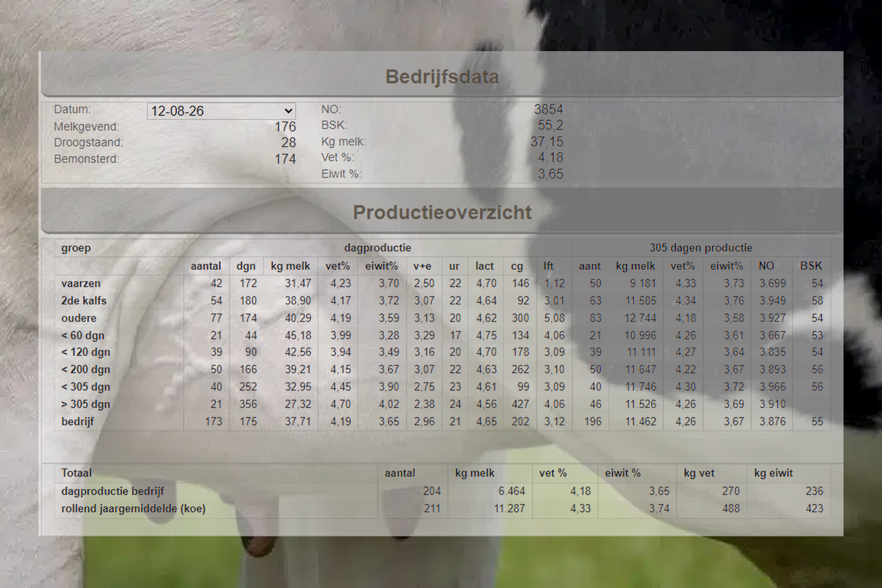The image size is (882, 588).
Task: Click the groep column header
Action: (76, 248)
